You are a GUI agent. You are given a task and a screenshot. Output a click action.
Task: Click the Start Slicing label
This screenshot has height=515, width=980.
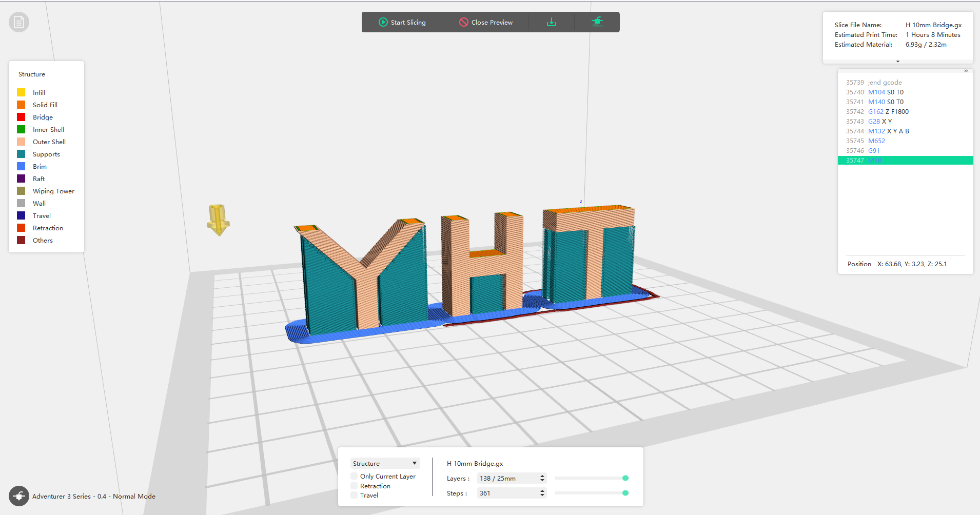point(408,23)
